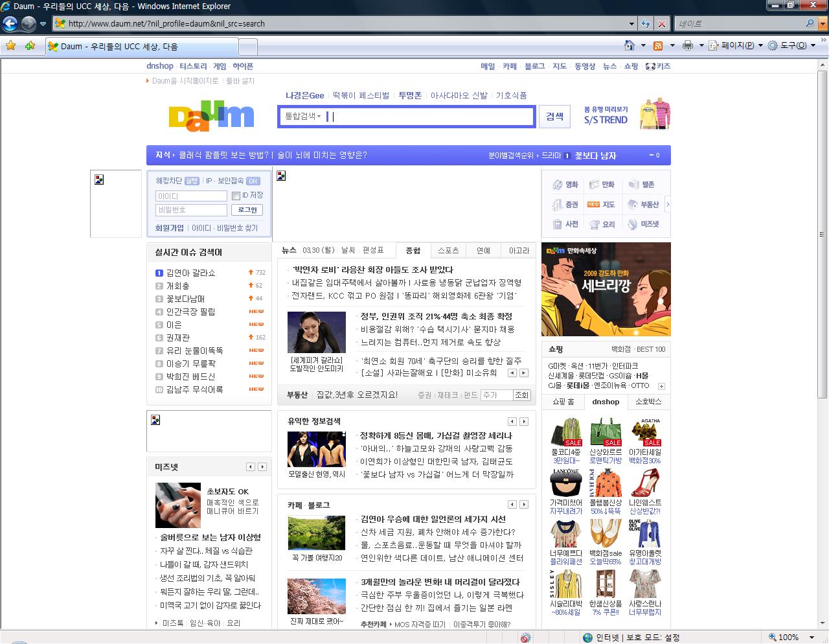Image resolution: width=829 pixels, height=644 pixels.
Task: Expand shopping list plus button
Action: (661, 386)
